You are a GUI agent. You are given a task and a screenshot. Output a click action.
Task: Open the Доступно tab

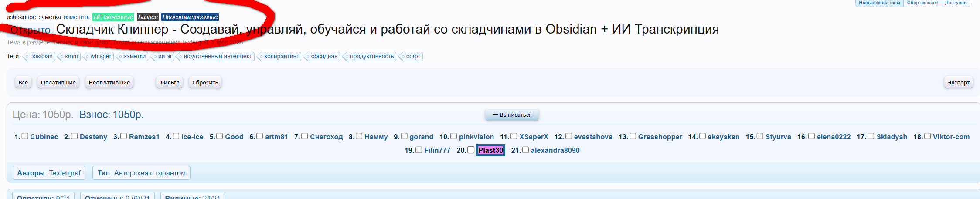[956, 3]
